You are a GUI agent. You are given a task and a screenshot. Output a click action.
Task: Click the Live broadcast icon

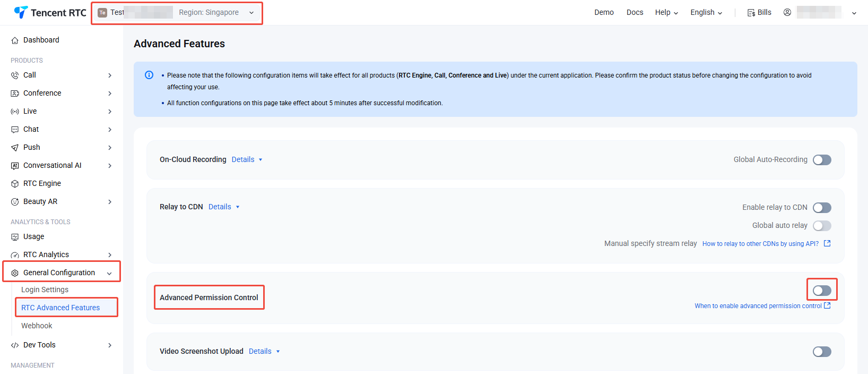[15, 112]
